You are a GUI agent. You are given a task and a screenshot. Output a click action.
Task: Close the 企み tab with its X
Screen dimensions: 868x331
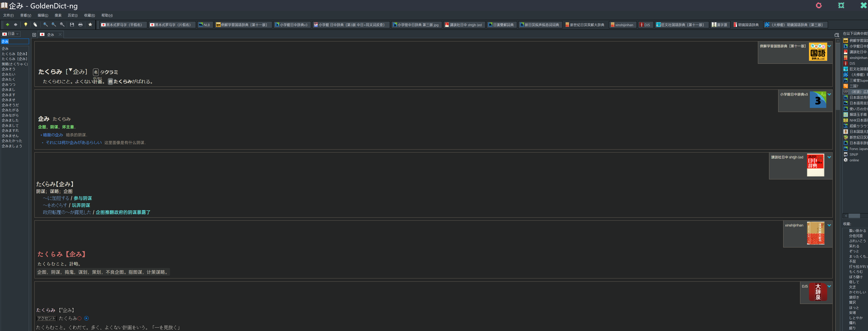(x=60, y=34)
